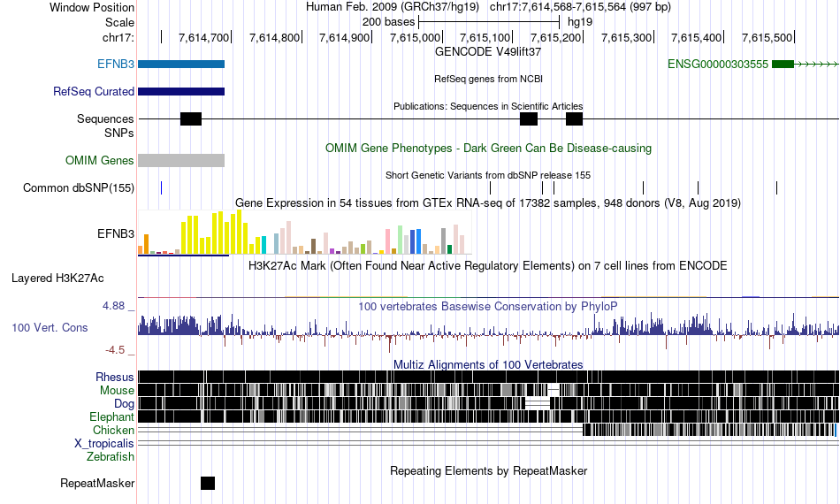Open the 100 Vert. Cons track label

click(50, 328)
